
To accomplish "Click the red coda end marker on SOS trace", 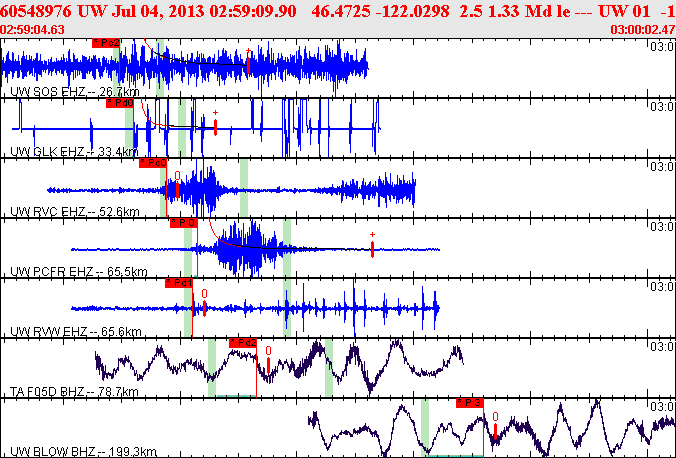I will coord(249,61).
